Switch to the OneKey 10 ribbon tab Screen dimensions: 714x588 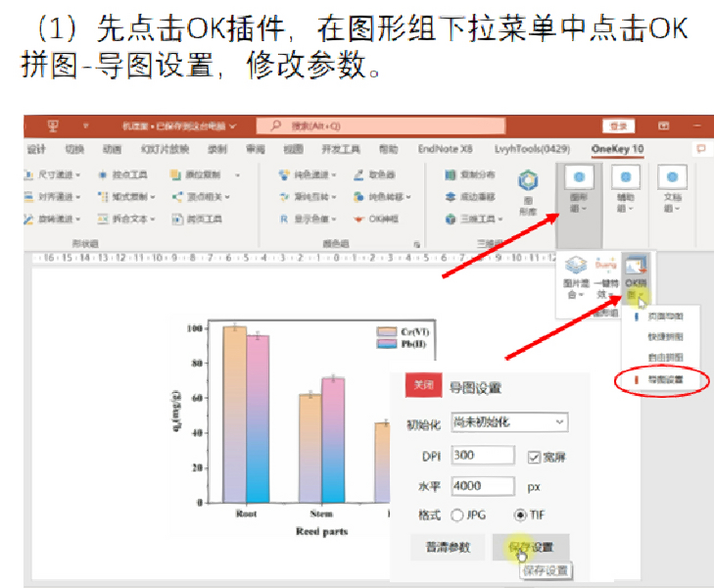point(618,149)
